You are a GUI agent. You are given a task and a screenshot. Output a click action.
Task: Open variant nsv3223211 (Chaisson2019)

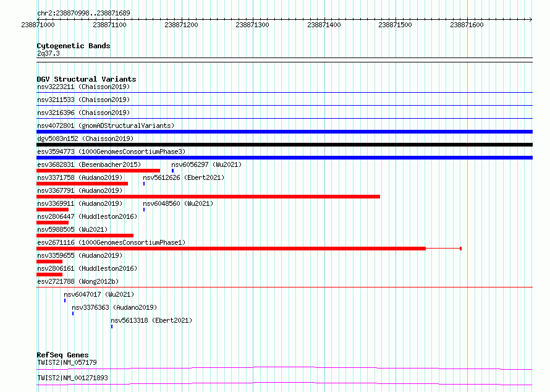click(83, 87)
